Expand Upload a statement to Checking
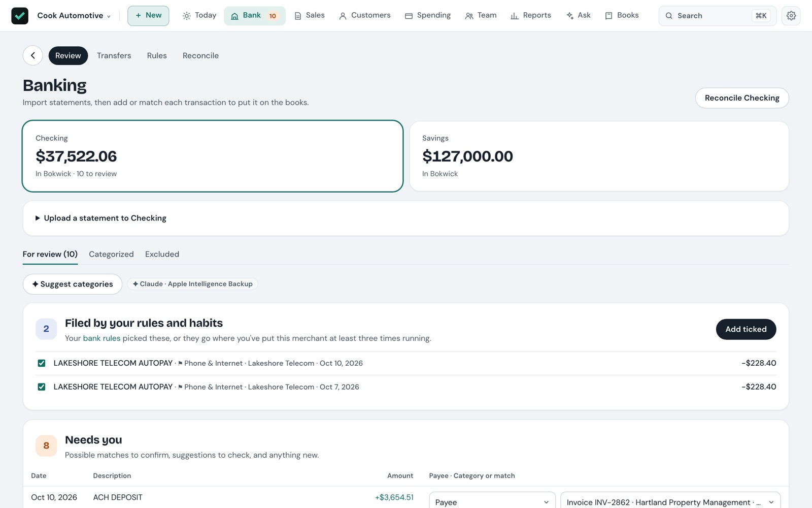 click(101, 218)
